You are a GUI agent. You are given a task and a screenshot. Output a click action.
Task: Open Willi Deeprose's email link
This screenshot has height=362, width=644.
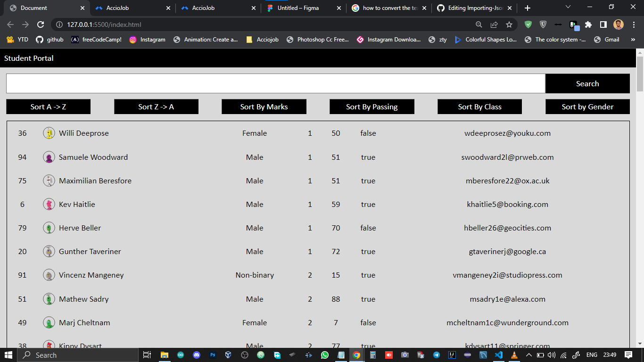coord(509,133)
